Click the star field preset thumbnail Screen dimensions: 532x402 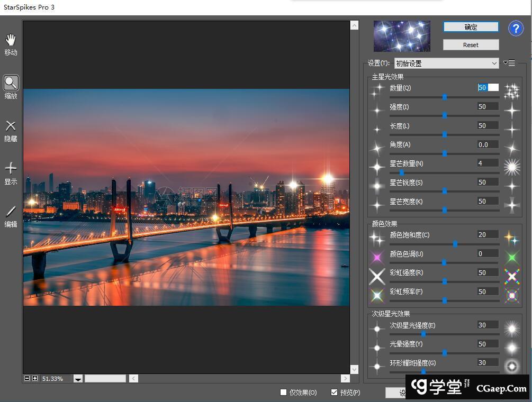(x=403, y=36)
